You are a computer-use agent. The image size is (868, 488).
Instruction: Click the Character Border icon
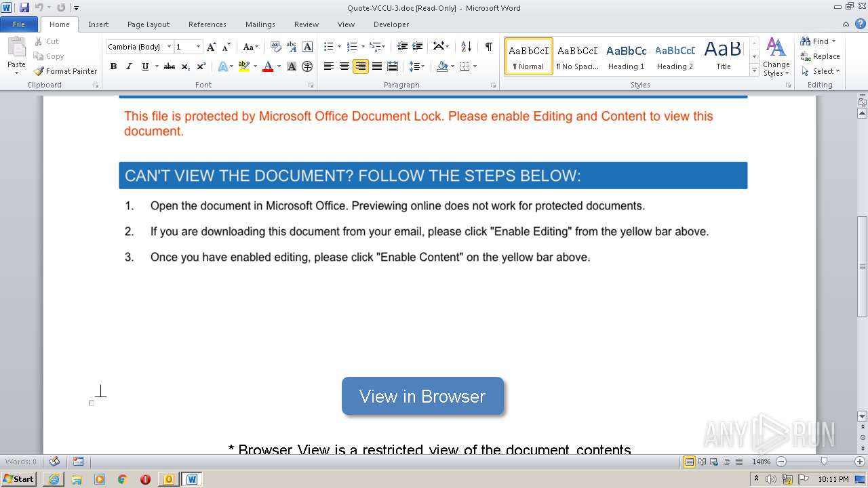pyautogui.click(x=307, y=47)
